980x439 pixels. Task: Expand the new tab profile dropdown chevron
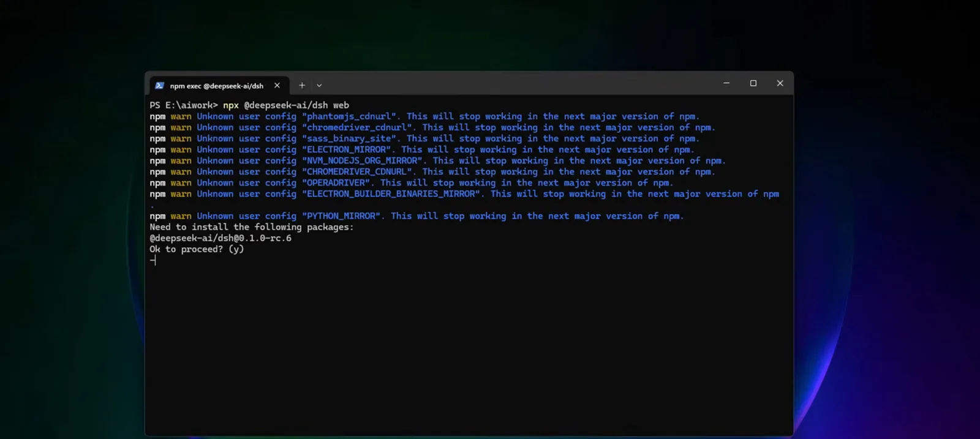pos(319,86)
